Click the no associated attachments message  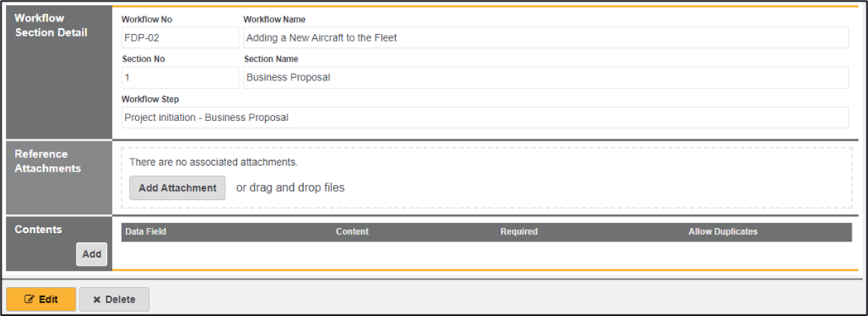[214, 163]
